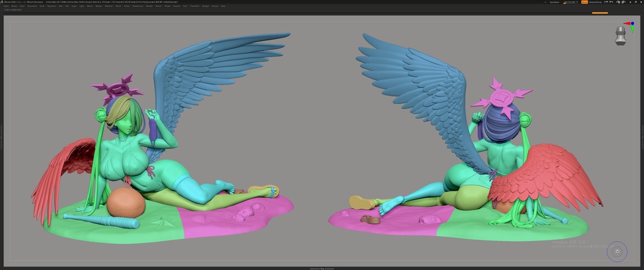This screenshot has width=644, height=270.
Task: Open the Help menu
Action: pyautogui.click(x=223, y=6)
